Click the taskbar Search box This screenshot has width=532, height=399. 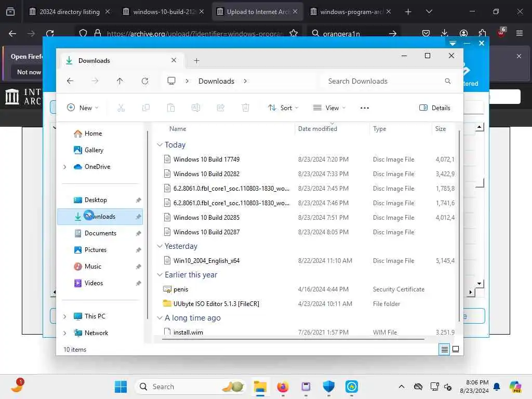coord(190,387)
